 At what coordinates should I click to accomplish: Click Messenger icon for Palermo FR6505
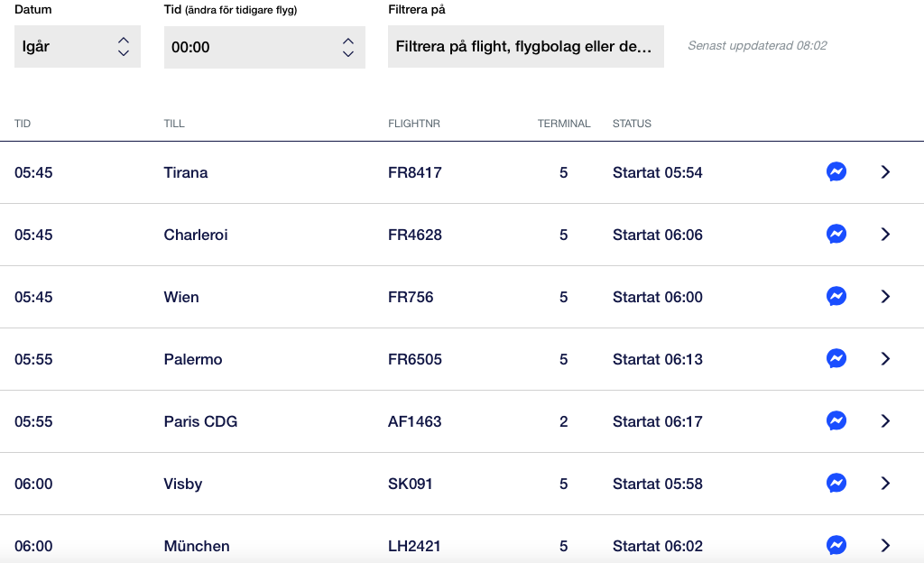point(836,359)
